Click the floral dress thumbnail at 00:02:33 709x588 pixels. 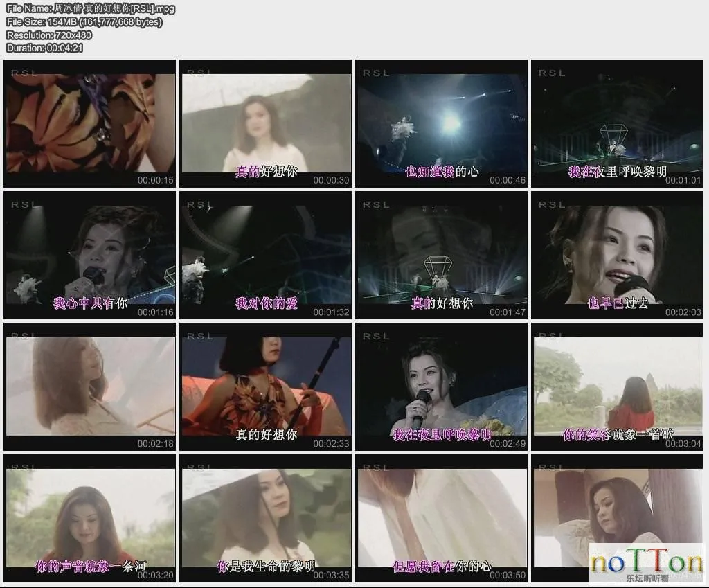[266, 386]
